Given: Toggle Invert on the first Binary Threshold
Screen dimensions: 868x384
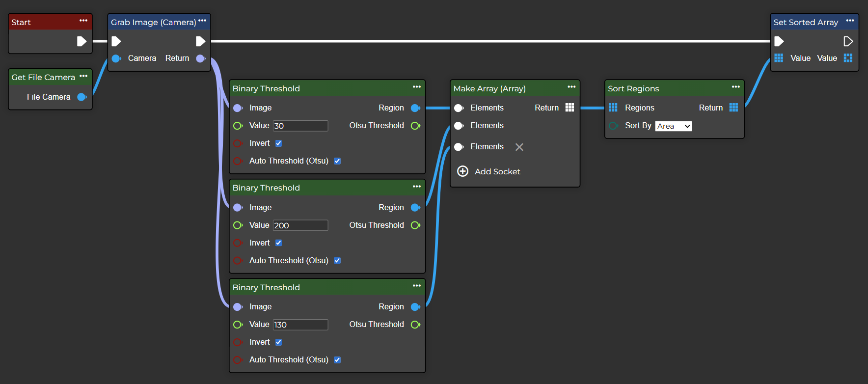Looking at the screenshot, I should pos(278,143).
